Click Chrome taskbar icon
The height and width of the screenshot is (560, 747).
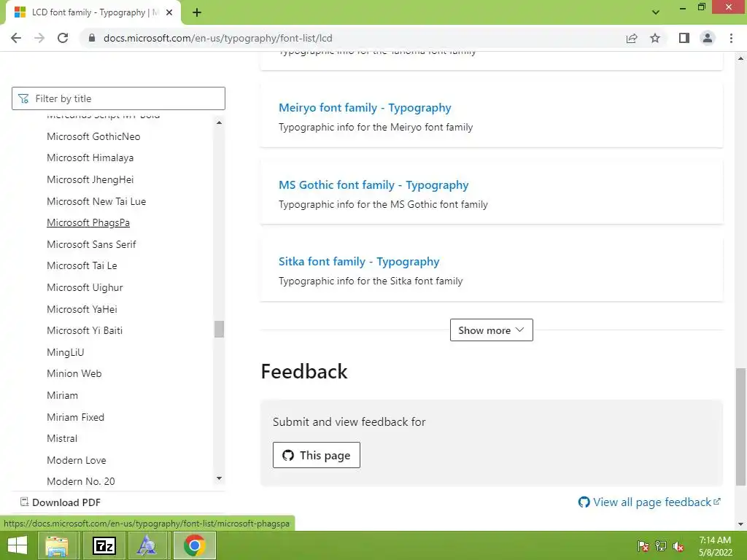pos(194,545)
